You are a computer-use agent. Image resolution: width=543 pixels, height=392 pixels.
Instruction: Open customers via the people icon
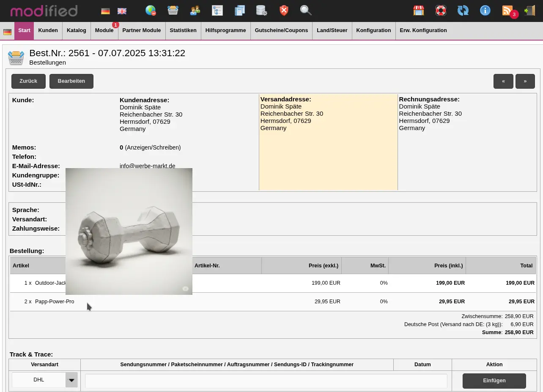195,11
